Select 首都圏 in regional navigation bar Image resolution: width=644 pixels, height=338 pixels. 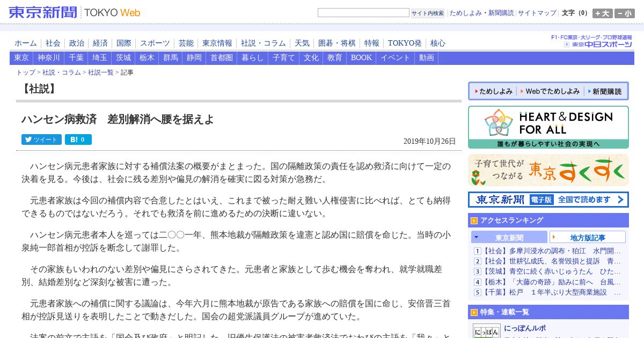click(x=222, y=58)
